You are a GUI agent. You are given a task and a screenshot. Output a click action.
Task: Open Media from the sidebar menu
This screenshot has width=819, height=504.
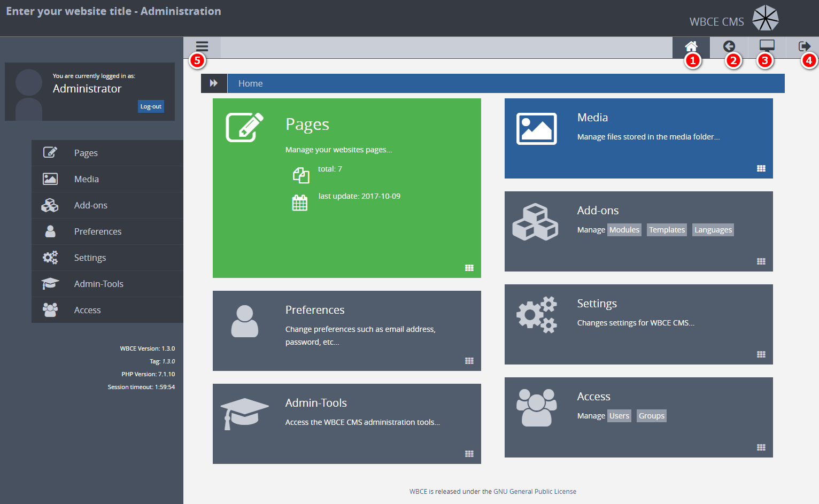pyautogui.click(x=107, y=179)
